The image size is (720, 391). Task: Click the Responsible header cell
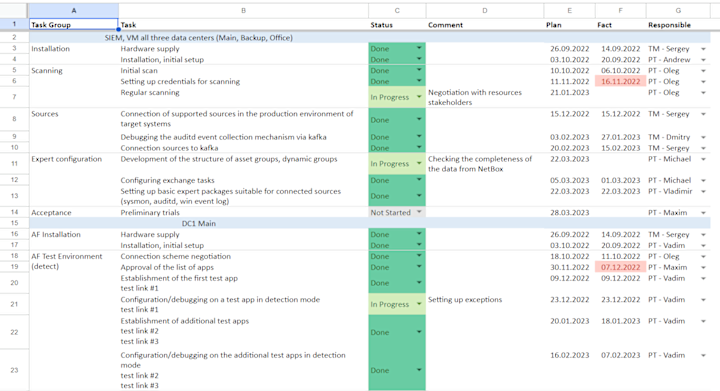[678, 25]
